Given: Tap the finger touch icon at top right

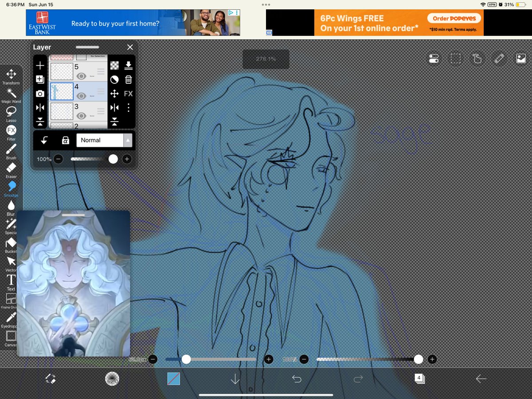Looking at the screenshot, I should 477,59.
